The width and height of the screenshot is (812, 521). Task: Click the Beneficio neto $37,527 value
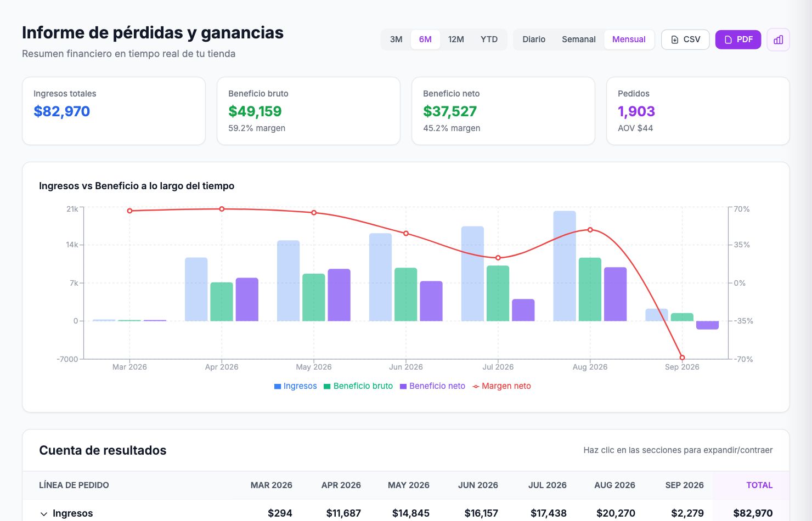pos(450,111)
